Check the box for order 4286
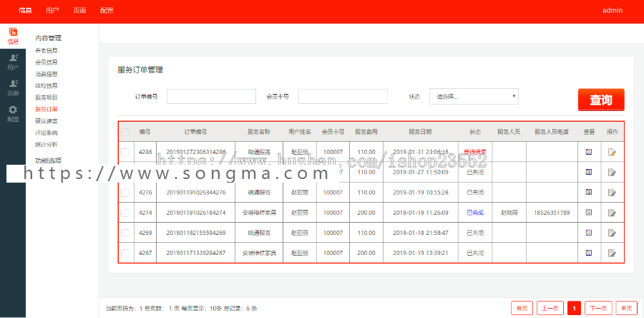The width and height of the screenshot is (644, 318). [x=125, y=152]
